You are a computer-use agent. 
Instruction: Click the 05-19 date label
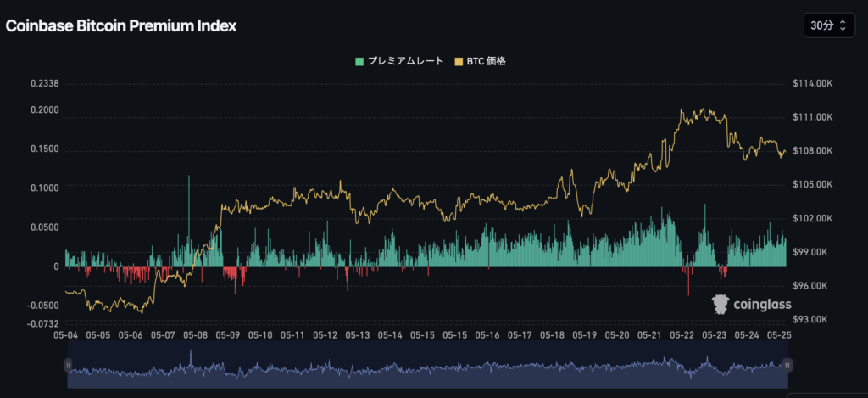585,335
